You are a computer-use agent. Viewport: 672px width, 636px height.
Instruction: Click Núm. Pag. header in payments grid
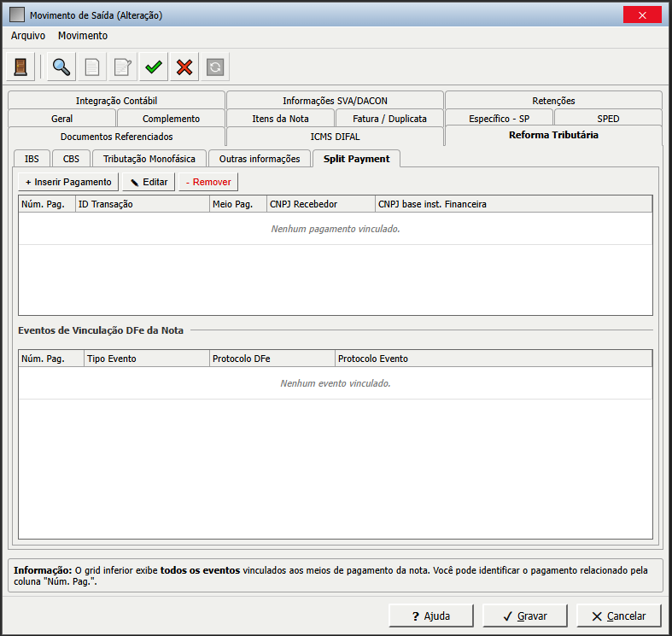tap(47, 204)
